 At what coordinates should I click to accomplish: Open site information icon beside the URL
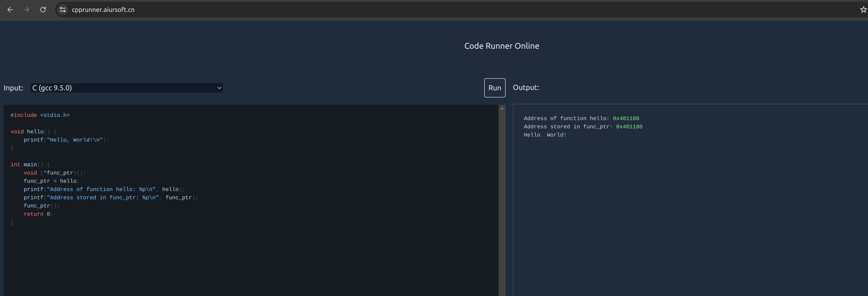coord(63,10)
